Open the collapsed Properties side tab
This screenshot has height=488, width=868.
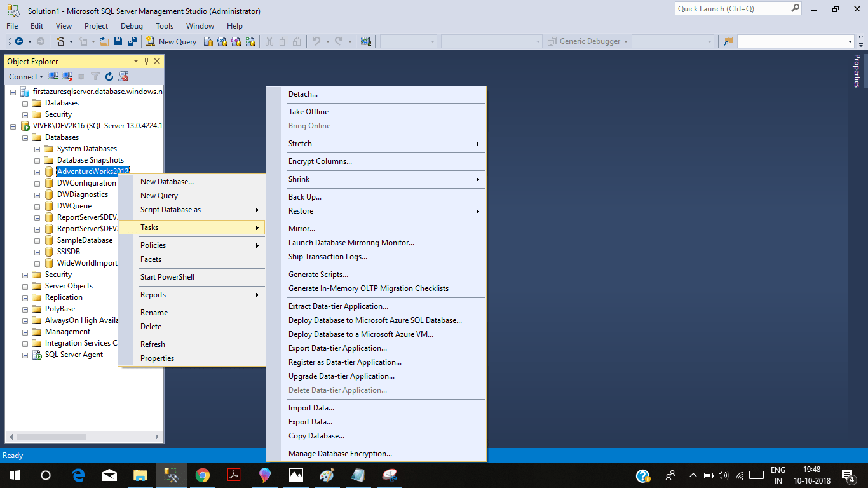point(857,71)
